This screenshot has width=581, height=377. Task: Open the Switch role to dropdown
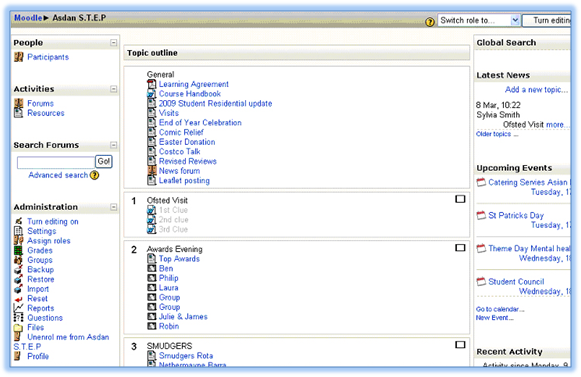coord(479,20)
